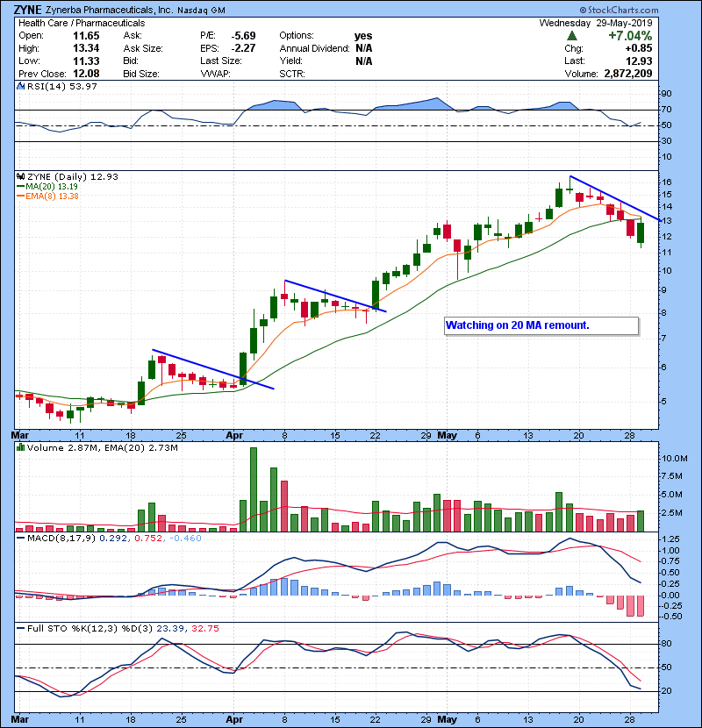Image resolution: width=702 pixels, height=728 pixels.
Task: Click the Open value 11.65
Action: (86, 36)
